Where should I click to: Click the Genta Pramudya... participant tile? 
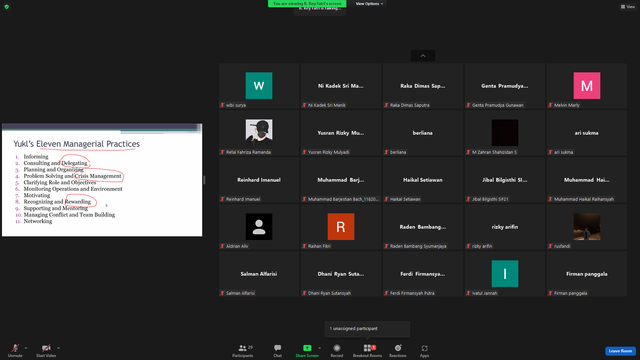(505, 86)
